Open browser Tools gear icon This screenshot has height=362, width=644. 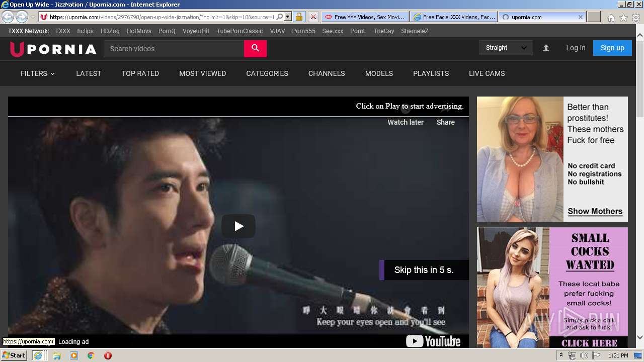pos(636,18)
